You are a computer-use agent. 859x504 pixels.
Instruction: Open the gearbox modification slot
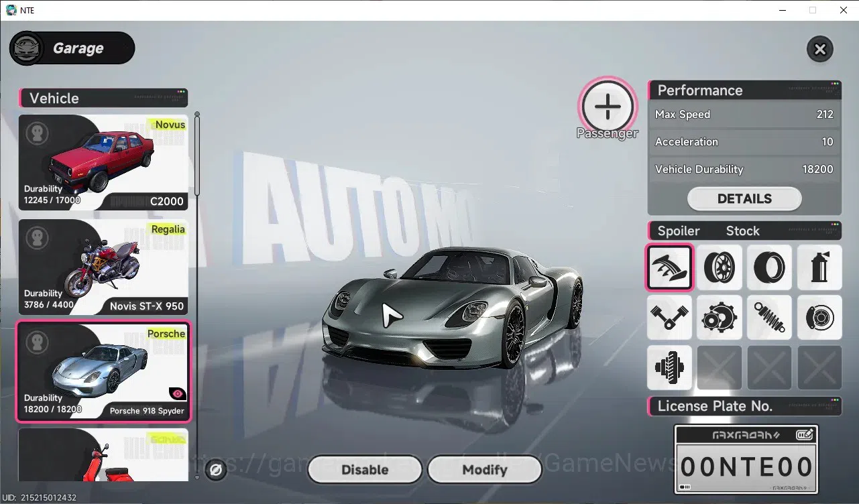pyautogui.click(x=720, y=317)
